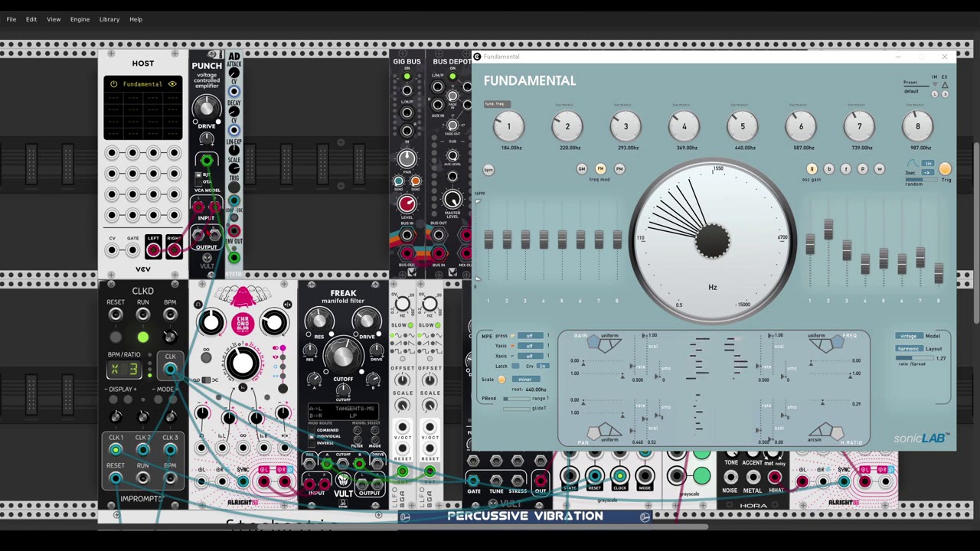The height and width of the screenshot is (551, 980).
Task: Toggle the FM freq mod button
Action: [600, 168]
